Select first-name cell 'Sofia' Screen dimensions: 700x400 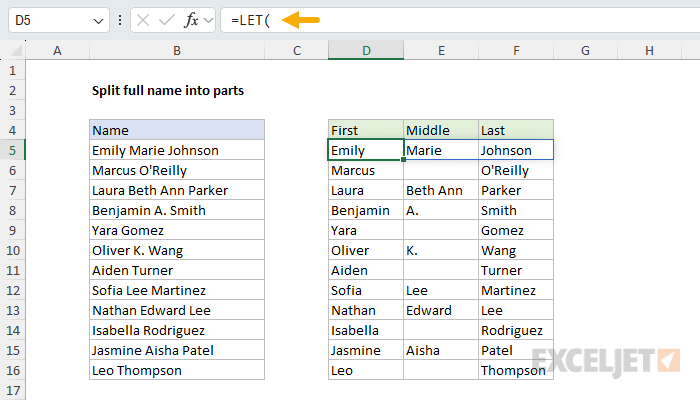tap(366, 290)
